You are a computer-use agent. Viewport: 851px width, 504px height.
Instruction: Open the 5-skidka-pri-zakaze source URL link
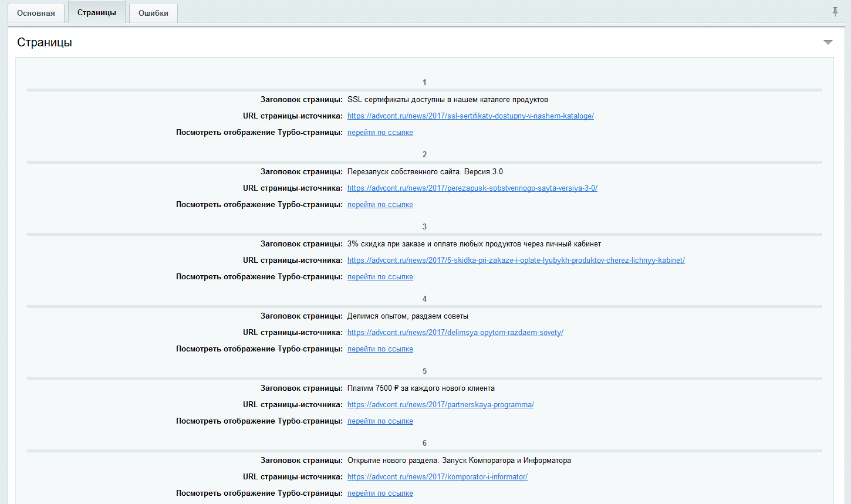click(x=516, y=261)
